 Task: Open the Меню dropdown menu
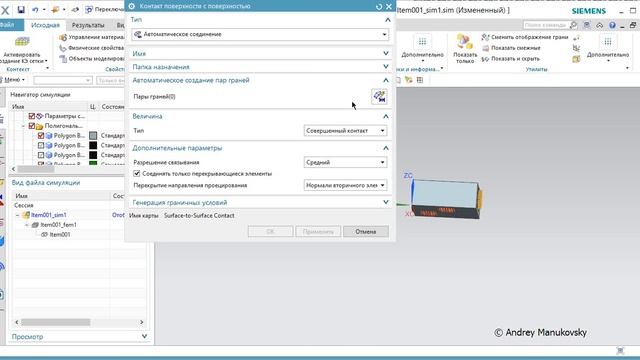[x=13, y=80]
